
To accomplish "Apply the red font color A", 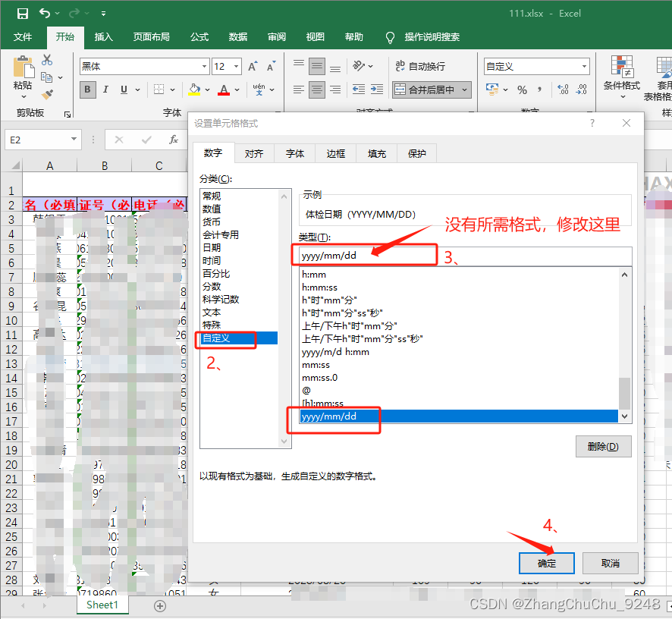I will pyautogui.click(x=224, y=90).
